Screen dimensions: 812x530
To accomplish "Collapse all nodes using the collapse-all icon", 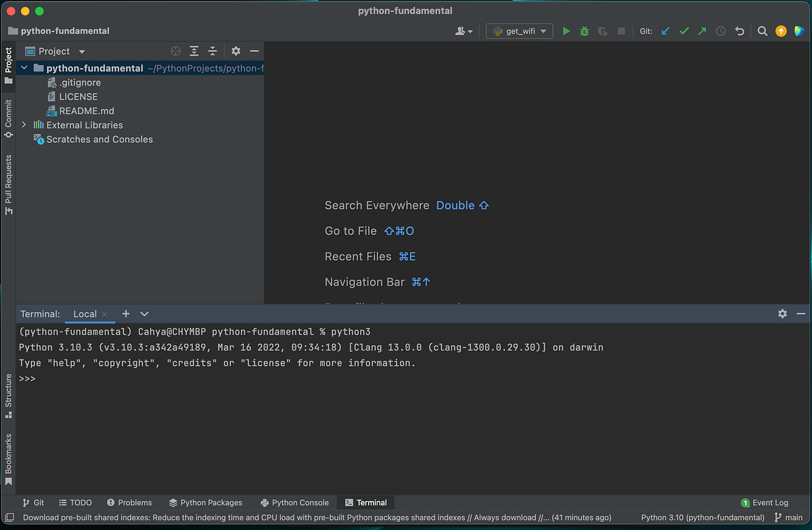I will point(212,51).
